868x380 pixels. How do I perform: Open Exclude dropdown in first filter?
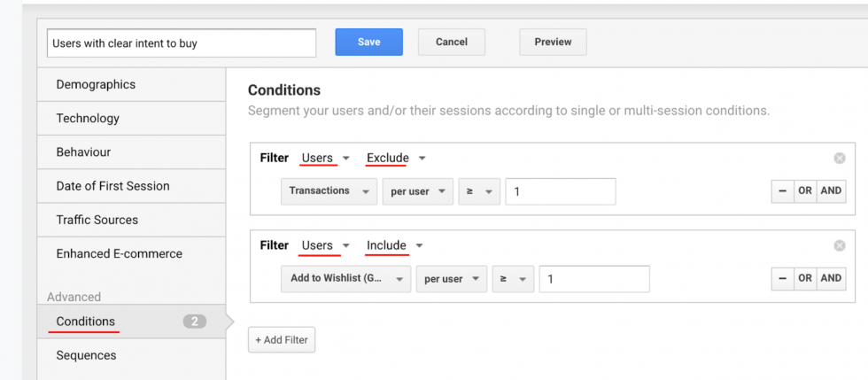point(396,159)
